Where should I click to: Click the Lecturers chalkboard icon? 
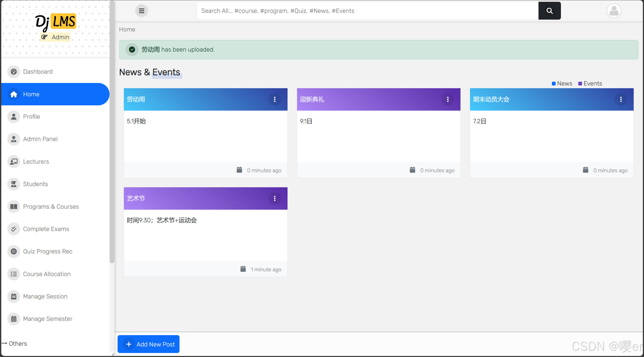click(x=14, y=161)
